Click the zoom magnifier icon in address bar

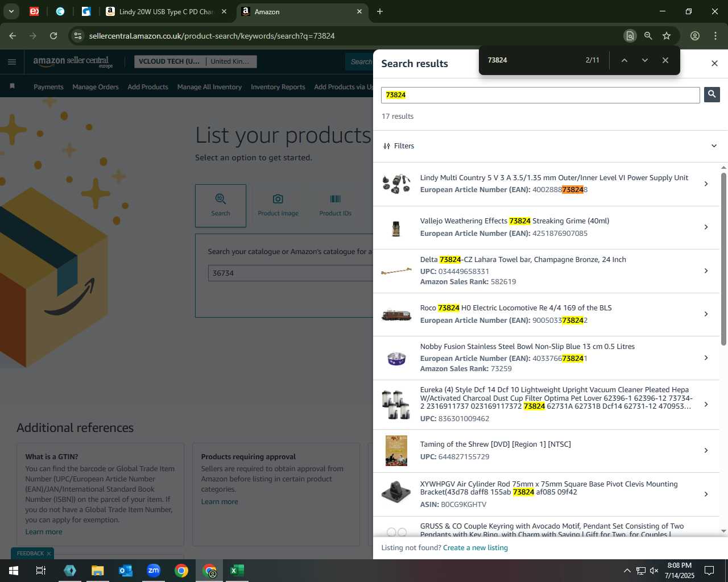[x=648, y=36]
